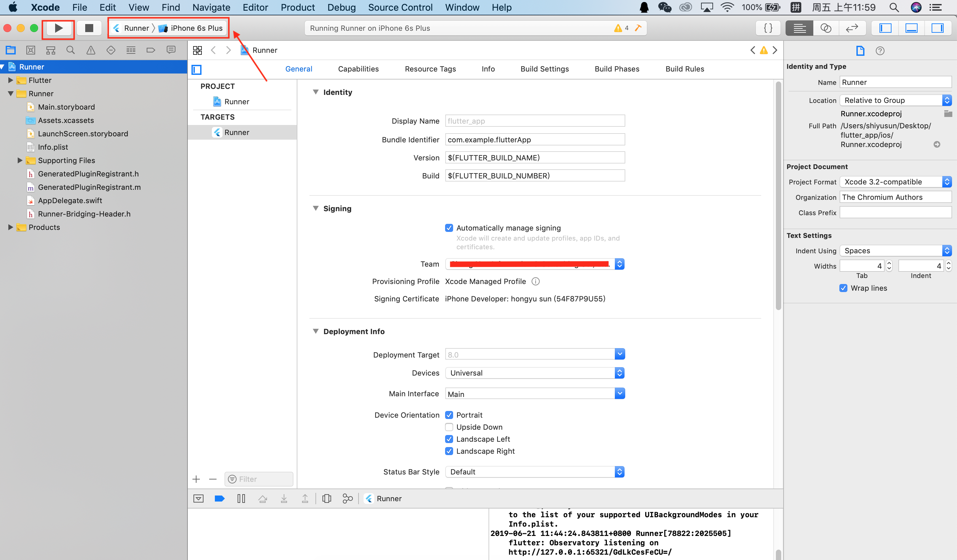Click the Bundle Identifier text field
The image size is (957, 560).
(535, 139)
